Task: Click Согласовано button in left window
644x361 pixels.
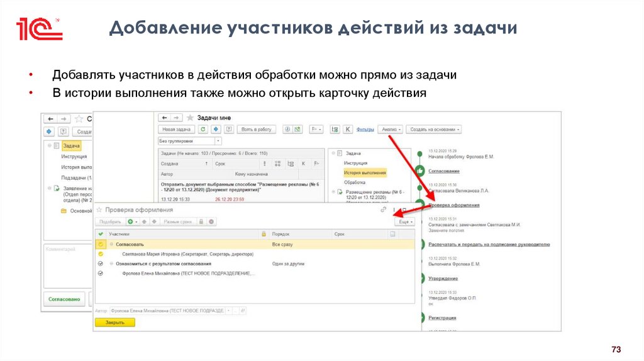Action: (64, 299)
